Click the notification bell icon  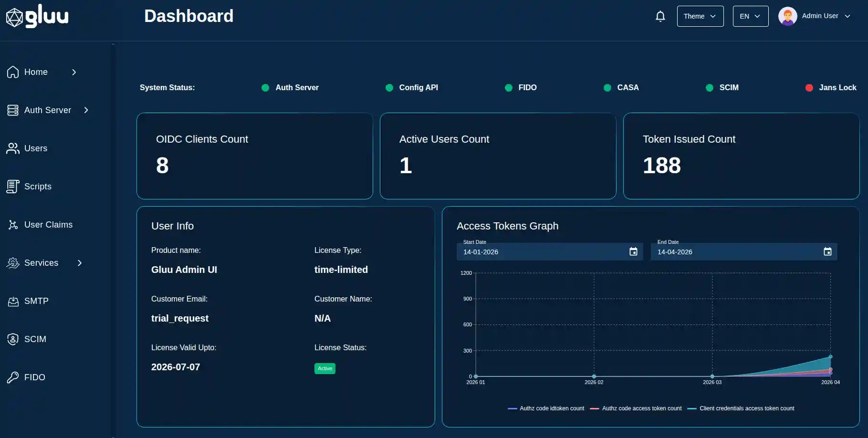point(660,16)
